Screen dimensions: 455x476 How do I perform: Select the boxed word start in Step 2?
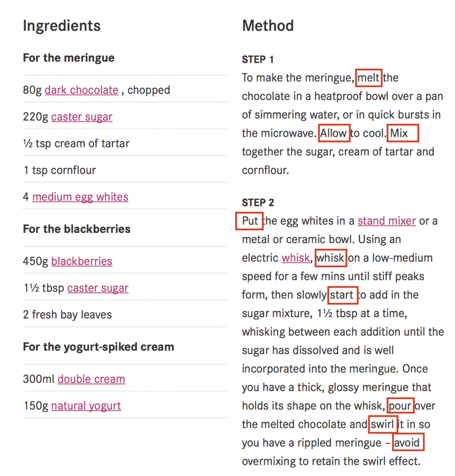click(342, 295)
